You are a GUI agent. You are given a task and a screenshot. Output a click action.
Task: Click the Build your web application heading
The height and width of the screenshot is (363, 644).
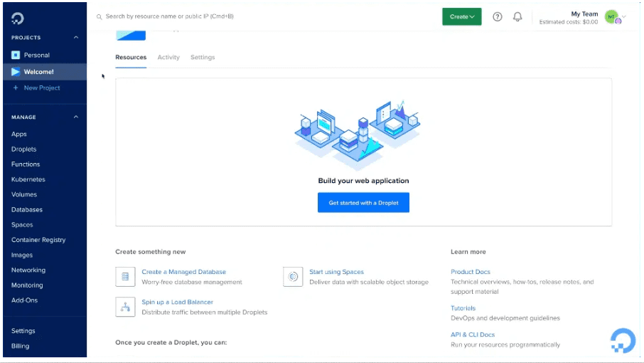point(363,181)
